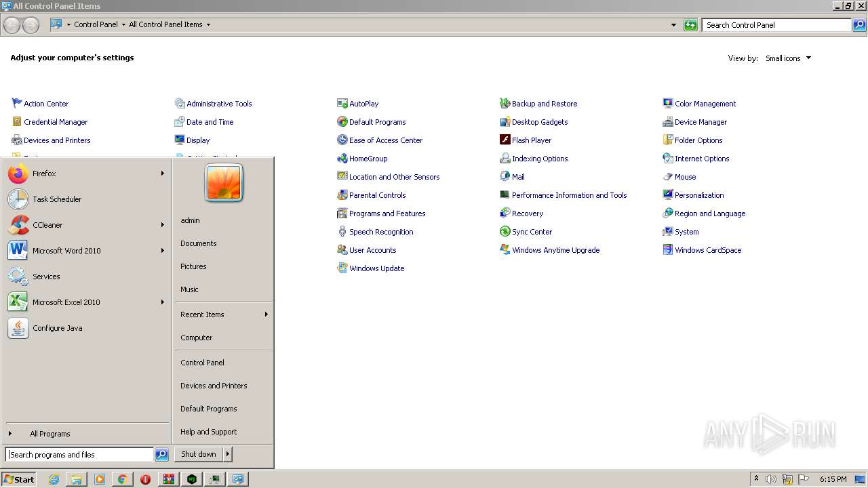The width and height of the screenshot is (868, 488).
Task: Show hidden tray icons chevron
Action: click(756, 479)
